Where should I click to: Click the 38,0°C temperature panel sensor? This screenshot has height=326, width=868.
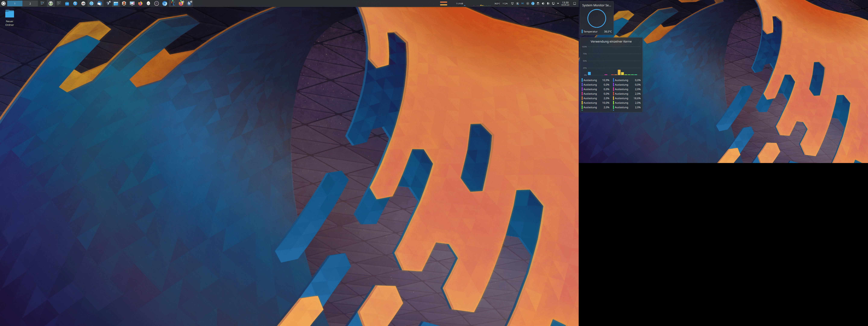point(497,3)
